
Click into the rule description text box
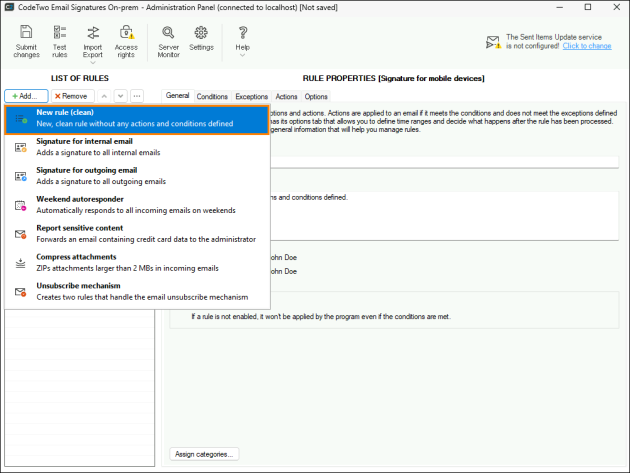click(x=444, y=216)
